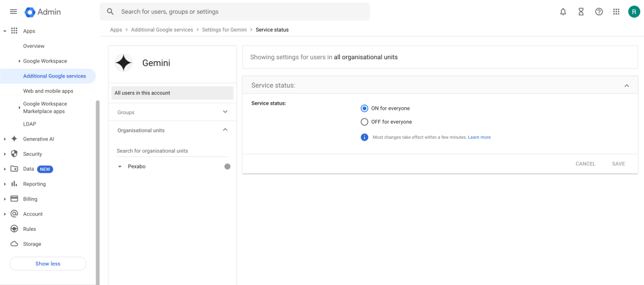Screen dimensions: 644x285
Task: Click the Generative AI sparkle icon
Action: 14,139
